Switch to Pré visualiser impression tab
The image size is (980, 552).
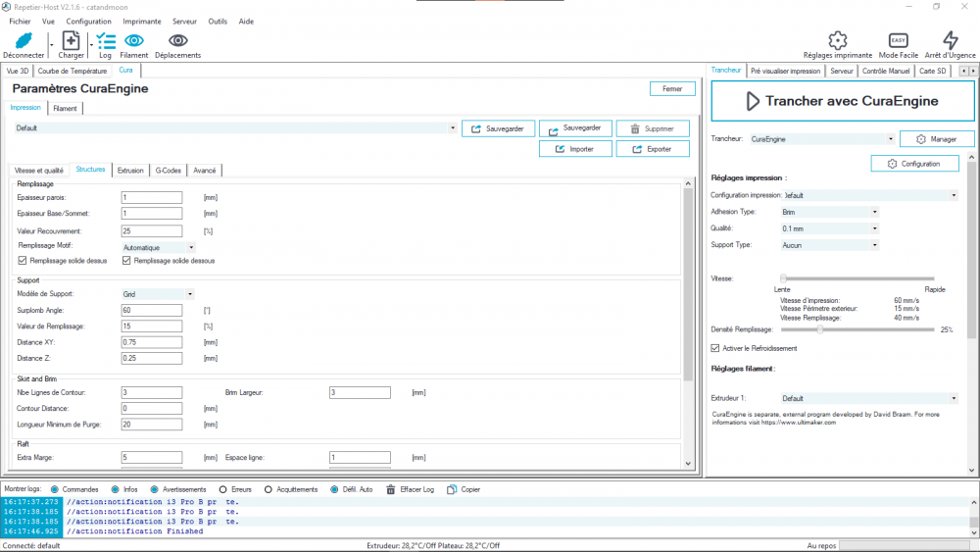point(786,71)
